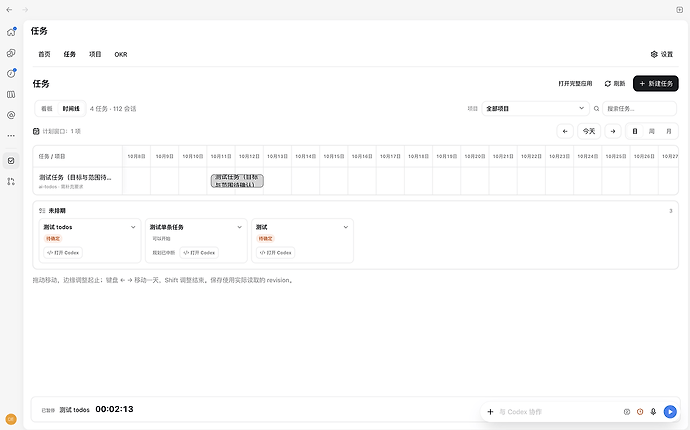Click the 10月20日 column header
690x430 pixels.
pyautogui.click(x=475, y=156)
